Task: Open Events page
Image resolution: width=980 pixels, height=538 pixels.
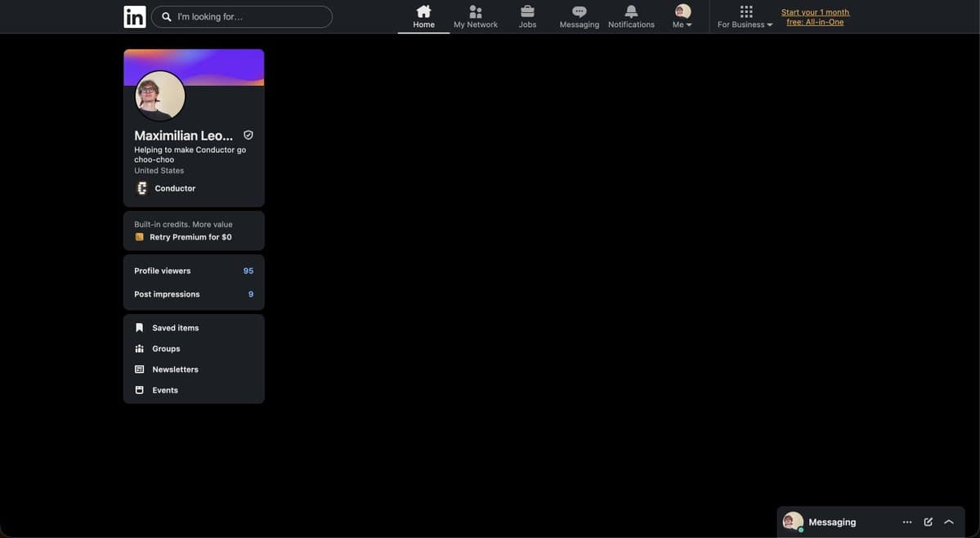Action: (x=165, y=390)
